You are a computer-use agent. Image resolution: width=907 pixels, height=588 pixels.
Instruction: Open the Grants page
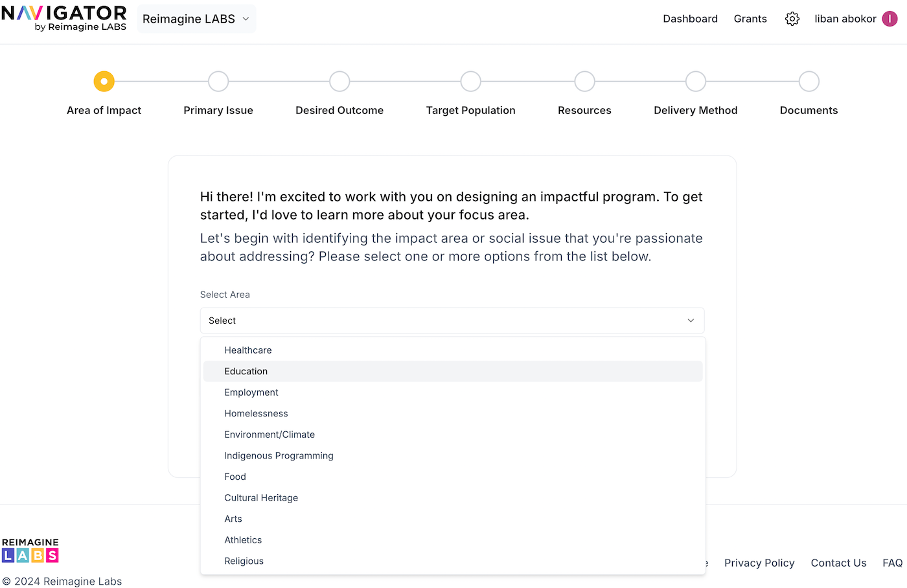(750, 19)
